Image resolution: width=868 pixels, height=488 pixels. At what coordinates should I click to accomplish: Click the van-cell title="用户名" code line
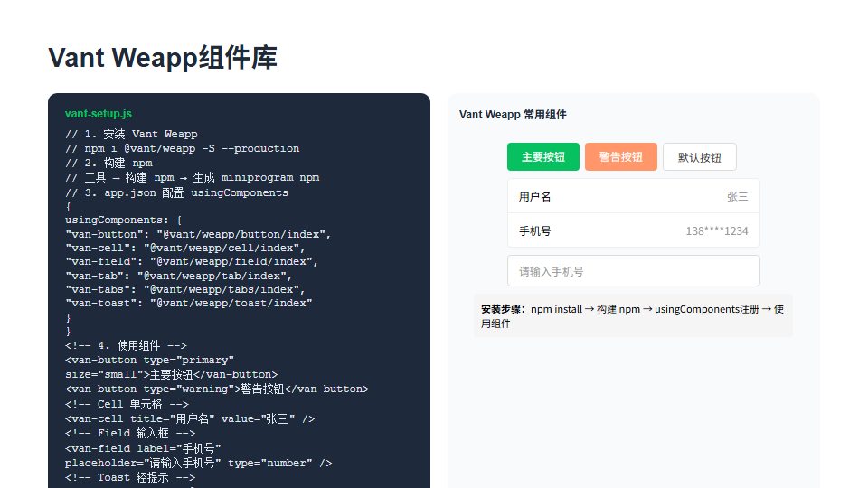coord(190,418)
